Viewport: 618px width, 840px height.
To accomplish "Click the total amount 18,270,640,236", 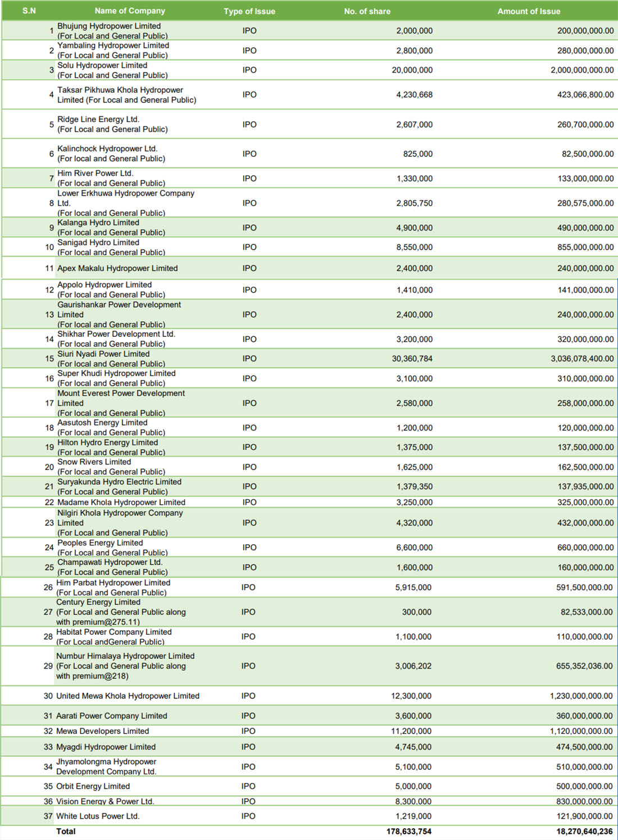I will click(584, 832).
